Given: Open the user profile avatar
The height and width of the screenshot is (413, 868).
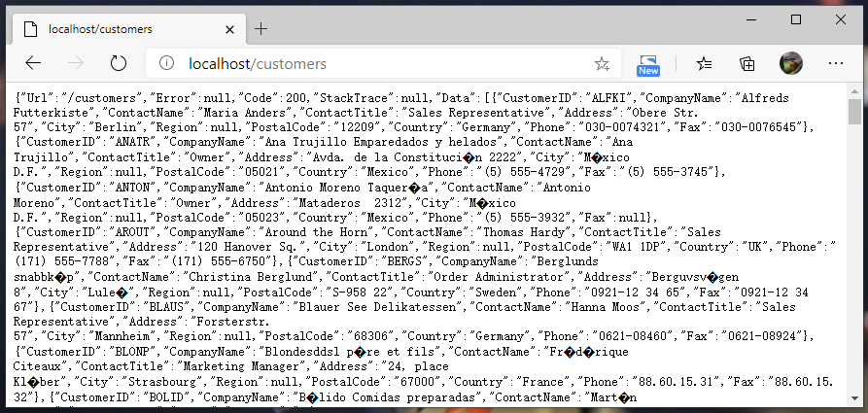Looking at the screenshot, I should pos(791,64).
